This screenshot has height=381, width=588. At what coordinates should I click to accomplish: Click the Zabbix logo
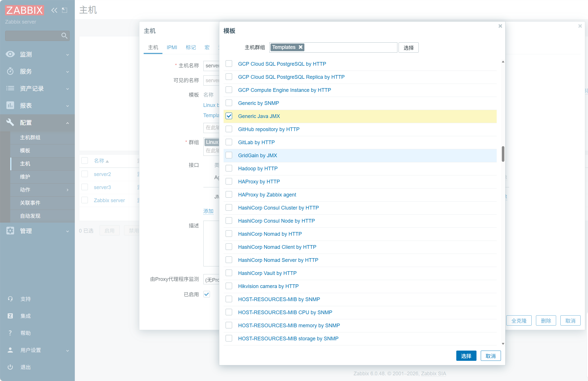click(x=24, y=10)
